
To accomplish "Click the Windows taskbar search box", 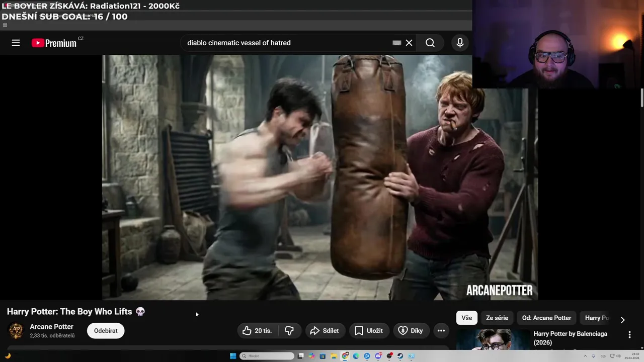I will [267, 356].
